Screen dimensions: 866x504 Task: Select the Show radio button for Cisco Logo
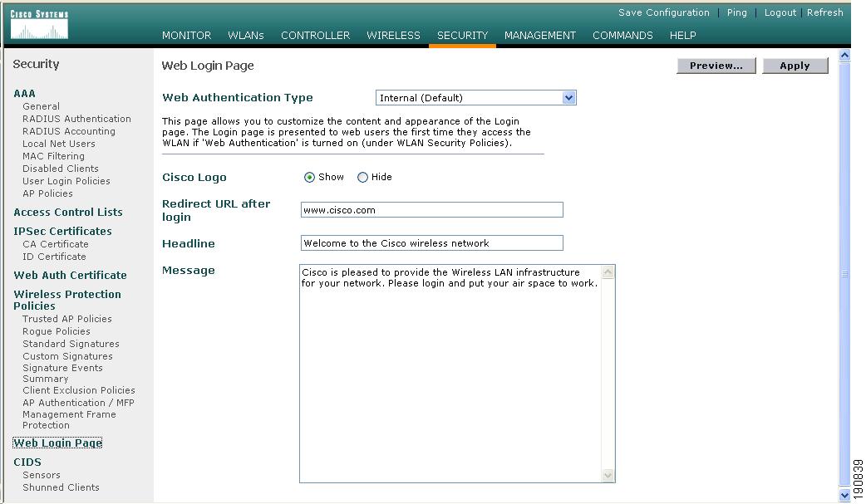point(309,177)
